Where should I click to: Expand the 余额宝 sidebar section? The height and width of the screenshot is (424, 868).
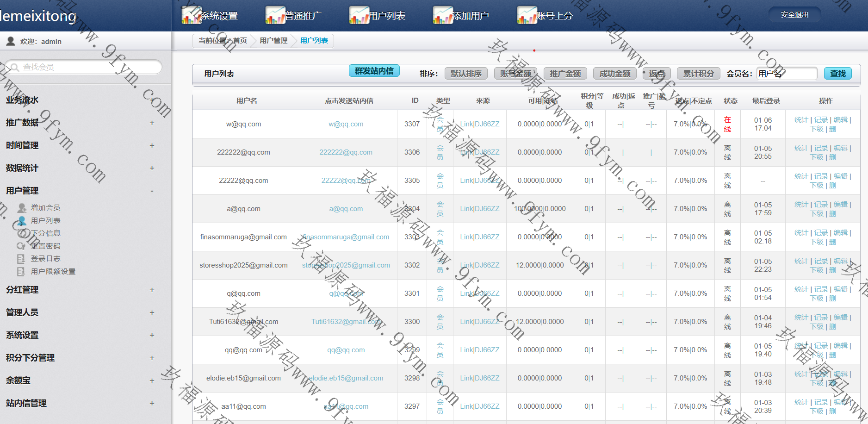152,380
